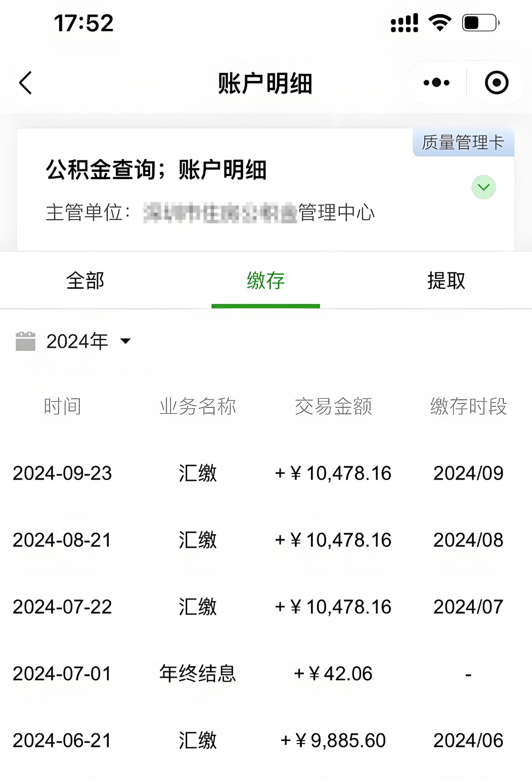Switch to the 缴存 tab
Screen dimensions: 532x782
point(265,281)
